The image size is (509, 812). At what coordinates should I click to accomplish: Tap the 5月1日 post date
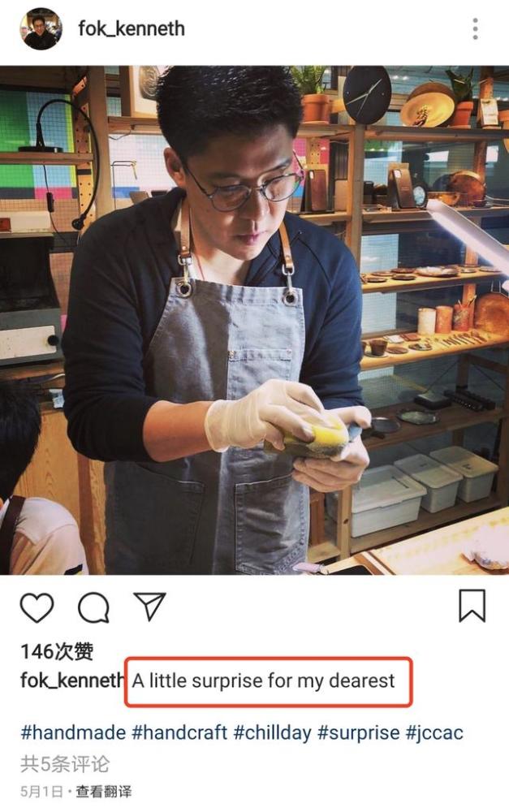(41, 791)
